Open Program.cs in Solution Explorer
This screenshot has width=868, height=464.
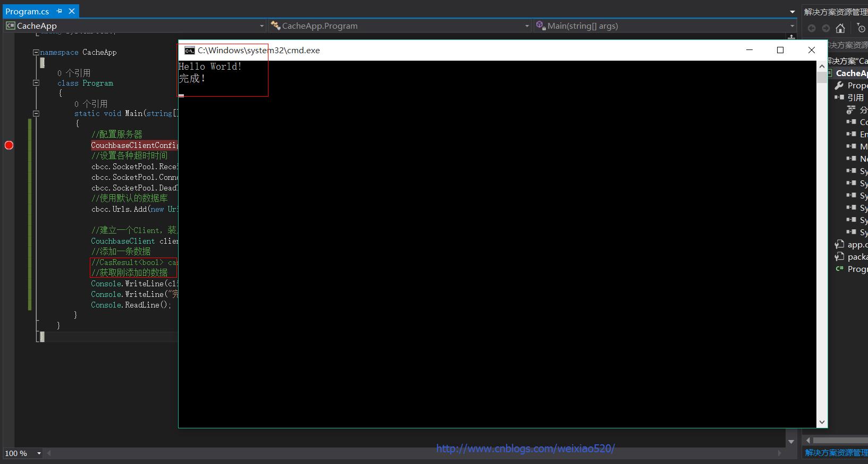[852, 269]
